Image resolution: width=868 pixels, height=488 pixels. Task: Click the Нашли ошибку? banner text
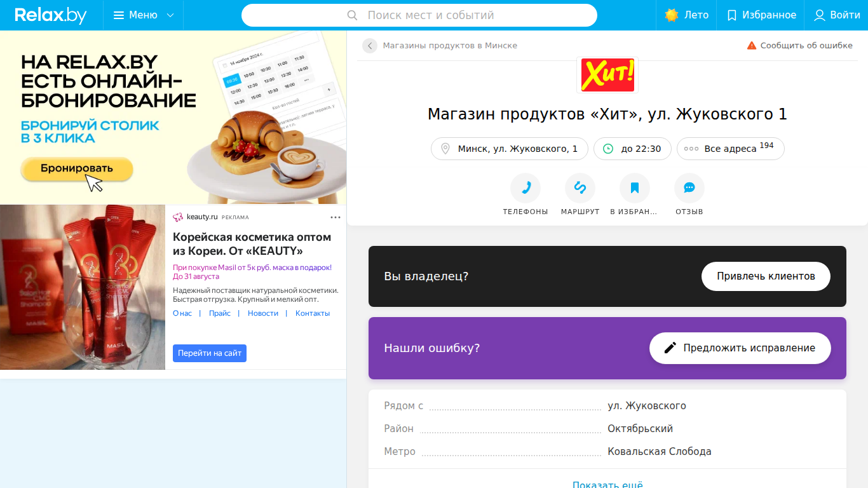point(432,348)
